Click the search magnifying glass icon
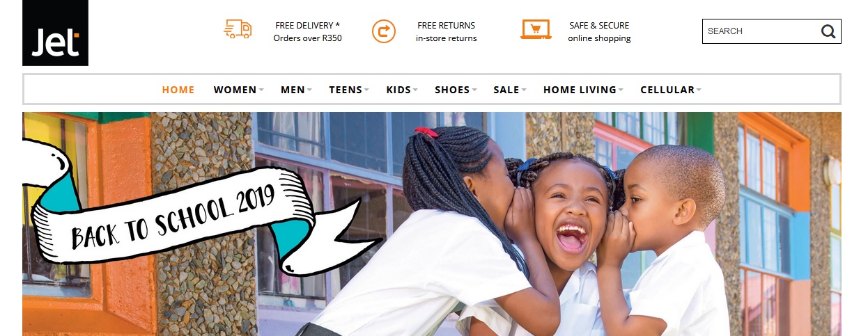Image resolution: width=868 pixels, height=336 pixels. 828,31
